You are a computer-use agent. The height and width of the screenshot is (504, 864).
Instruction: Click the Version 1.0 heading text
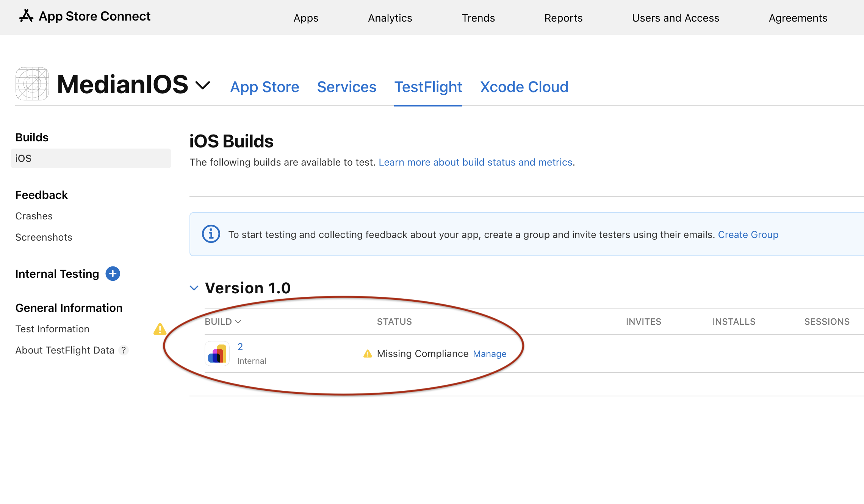click(x=248, y=288)
